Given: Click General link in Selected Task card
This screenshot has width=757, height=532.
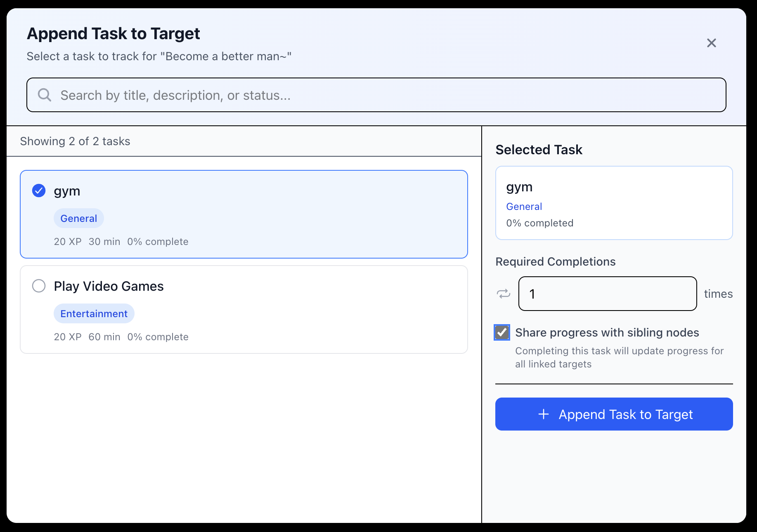Looking at the screenshot, I should point(524,206).
